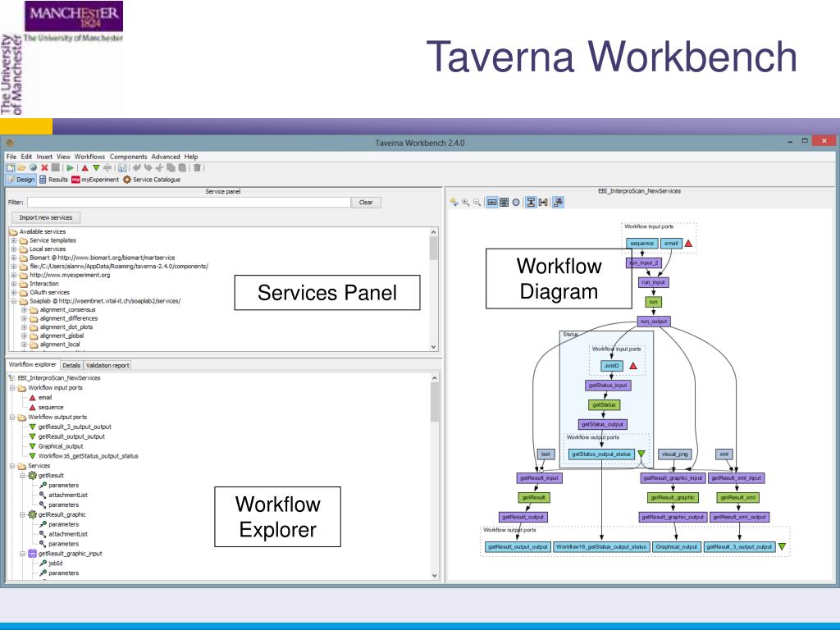Collapse the Workflow input ports tree node
The image size is (840, 630).
[13, 386]
